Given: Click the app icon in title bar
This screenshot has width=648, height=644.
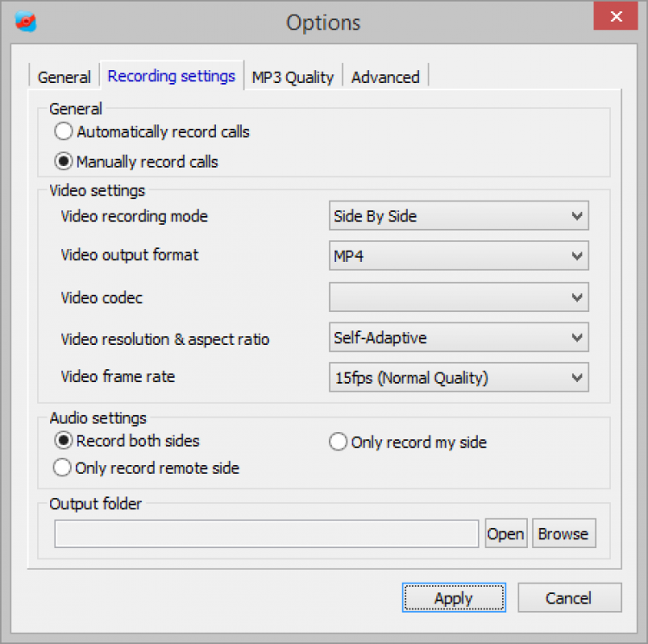Looking at the screenshot, I should point(27,21).
